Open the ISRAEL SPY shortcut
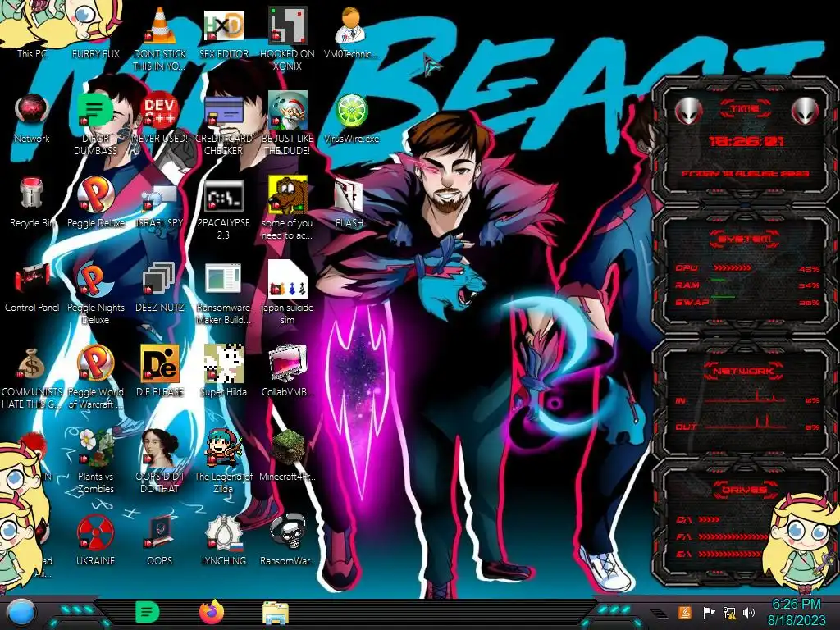The image size is (840, 630). [160, 199]
